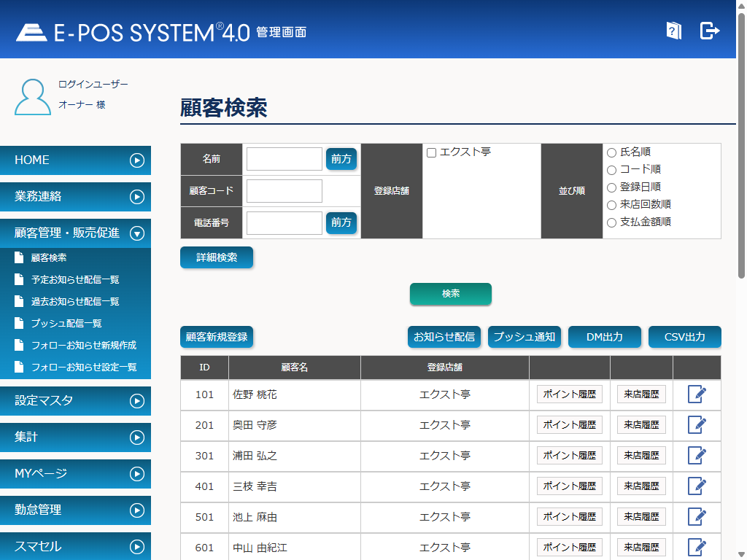Open edit icon for 浦田 弘之
The width and height of the screenshot is (747, 560).
click(697, 456)
